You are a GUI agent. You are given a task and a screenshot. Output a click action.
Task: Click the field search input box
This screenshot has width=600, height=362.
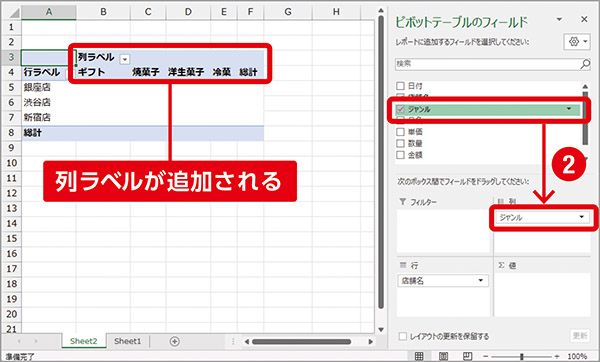tap(488, 64)
